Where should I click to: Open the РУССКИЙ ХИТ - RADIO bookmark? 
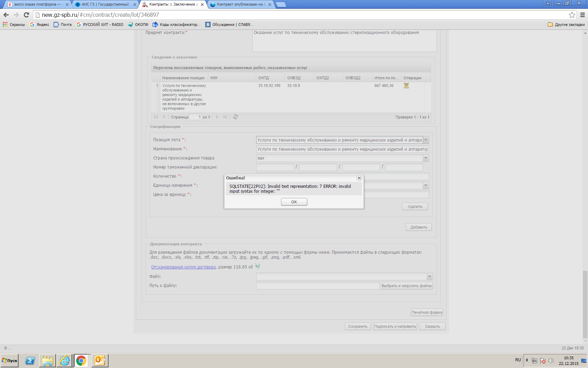tap(100, 25)
